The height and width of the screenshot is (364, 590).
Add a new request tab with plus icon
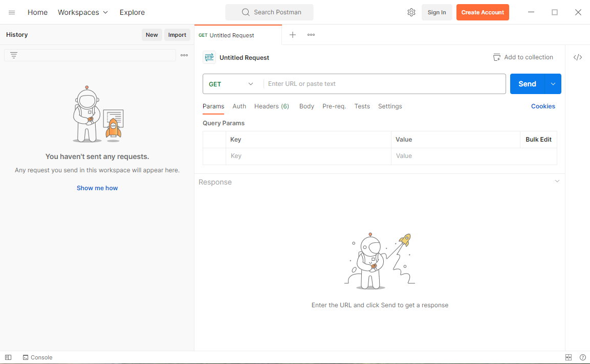click(x=293, y=35)
